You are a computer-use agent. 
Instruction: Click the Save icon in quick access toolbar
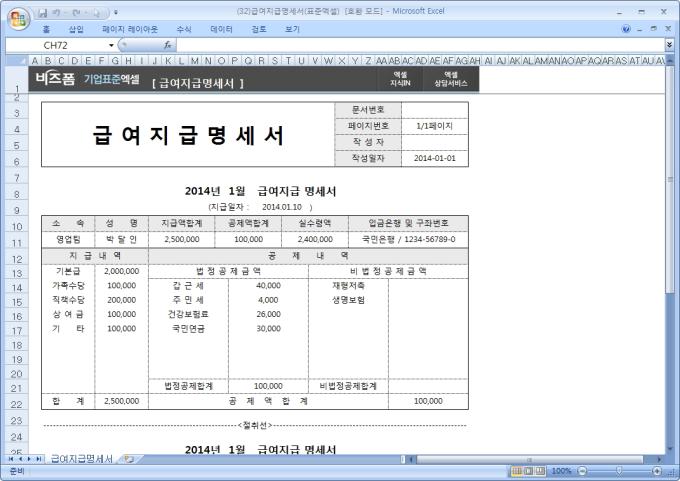(x=42, y=13)
